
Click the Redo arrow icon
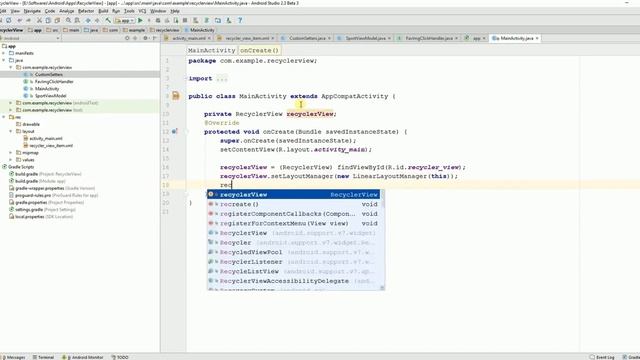pos(28,20)
